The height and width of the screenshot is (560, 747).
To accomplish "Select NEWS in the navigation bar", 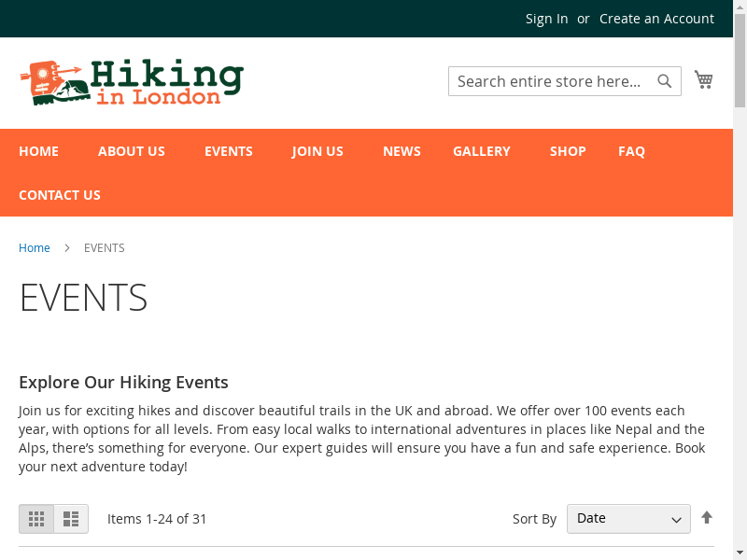I will 402,151.
